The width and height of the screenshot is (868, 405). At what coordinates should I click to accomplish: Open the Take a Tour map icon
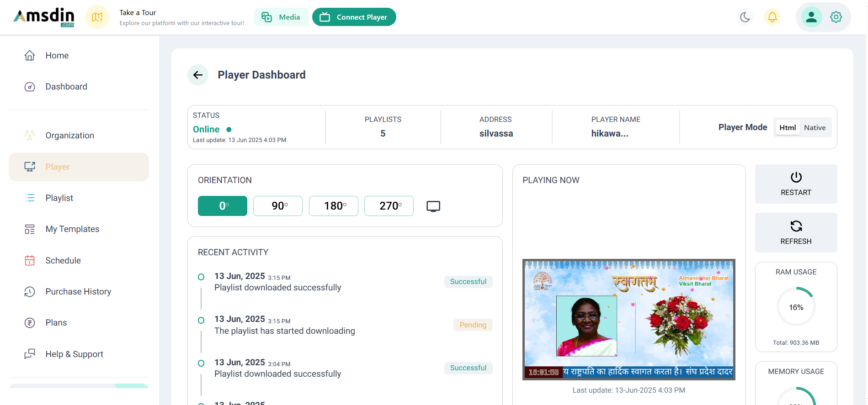[x=97, y=17]
